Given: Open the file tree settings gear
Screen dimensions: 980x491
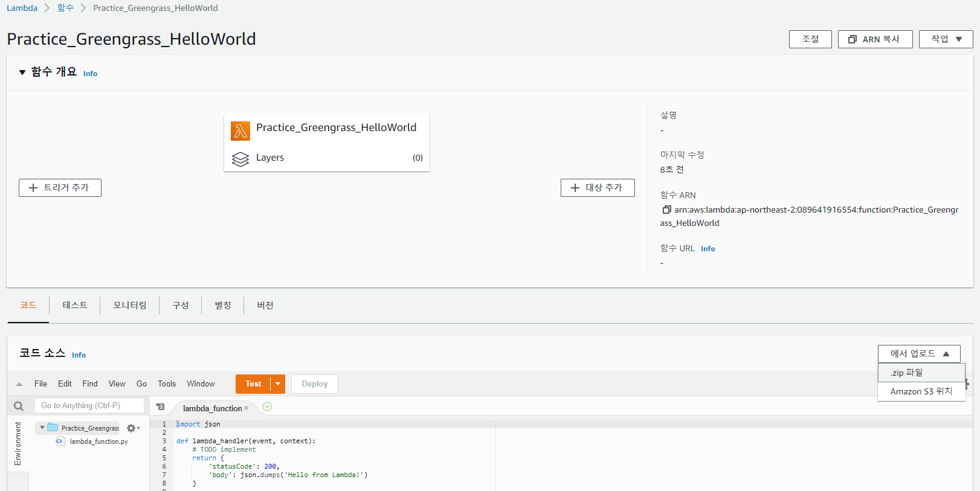Looking at the screenshot, I should tap(133, 428).
